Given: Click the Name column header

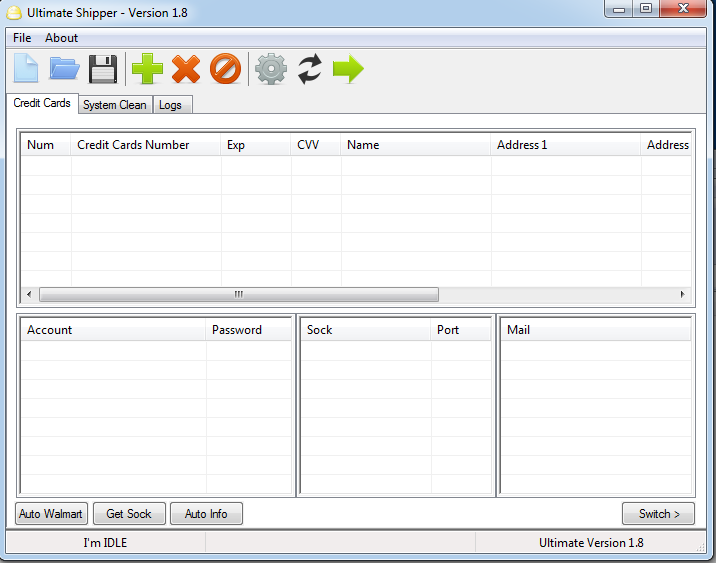Looking at the screenshot, I should coord(415,145).
